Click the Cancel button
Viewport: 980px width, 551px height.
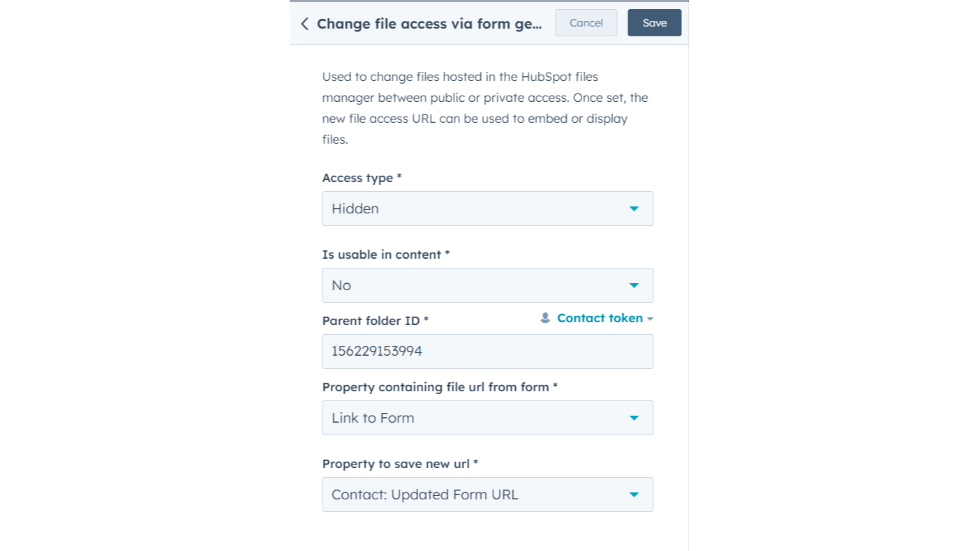click(586, 23)
